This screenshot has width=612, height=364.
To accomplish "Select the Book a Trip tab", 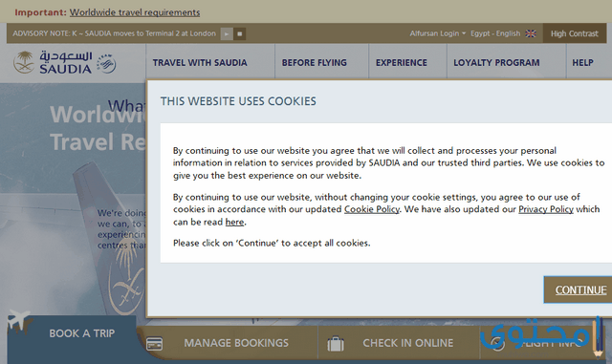I will (81, 333).
